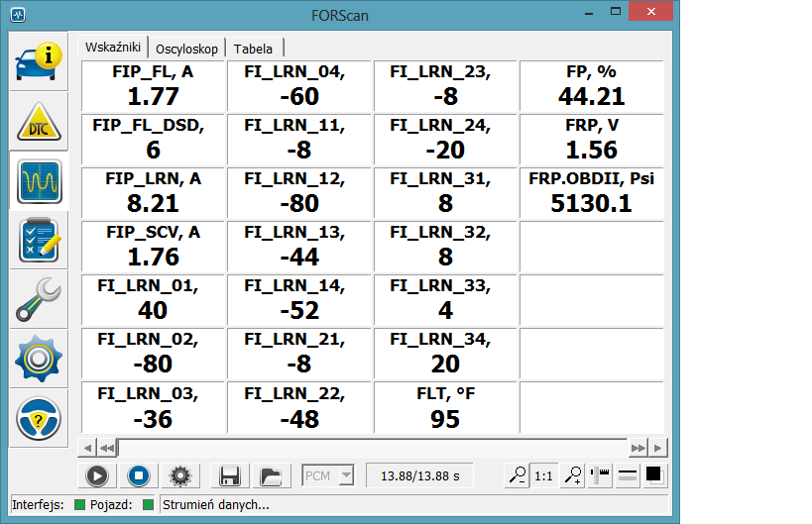Open a saved log with folder icon
The image size is (812, 524).
pyautogui.click(x=270, y=475)
